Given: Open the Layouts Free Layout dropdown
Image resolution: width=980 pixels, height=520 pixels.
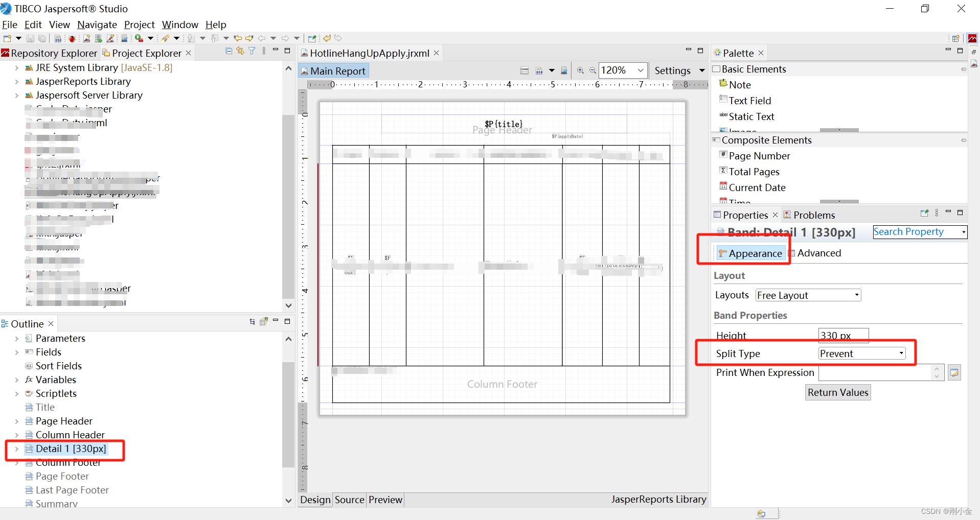Looking at the screenshot, I should (x=808, y=295).
